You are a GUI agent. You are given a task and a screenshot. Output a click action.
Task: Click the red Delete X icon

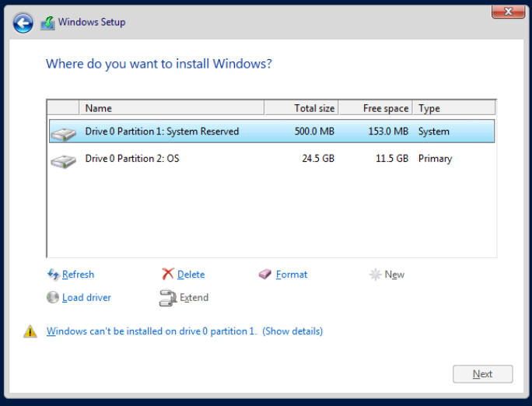167,275
